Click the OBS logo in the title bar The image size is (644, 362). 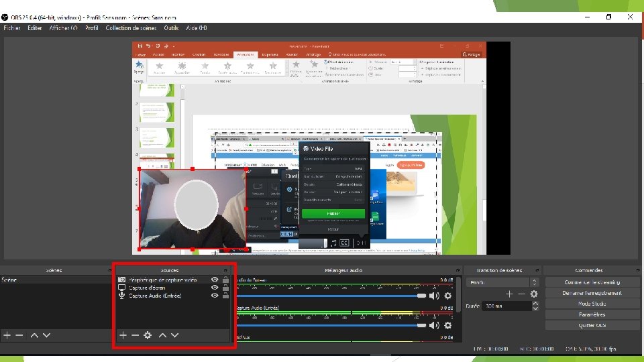pos(5,17)
